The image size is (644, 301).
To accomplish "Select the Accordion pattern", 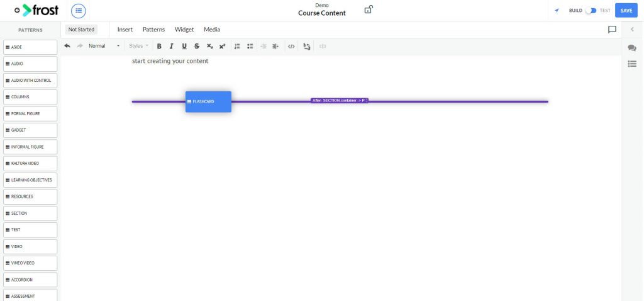I will click(30, 280).
